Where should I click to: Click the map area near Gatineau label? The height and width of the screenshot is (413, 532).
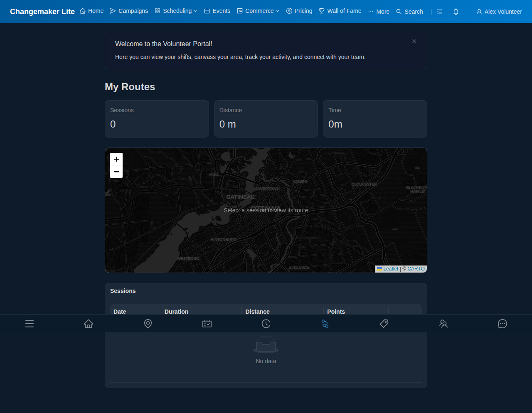coord(240,197)
